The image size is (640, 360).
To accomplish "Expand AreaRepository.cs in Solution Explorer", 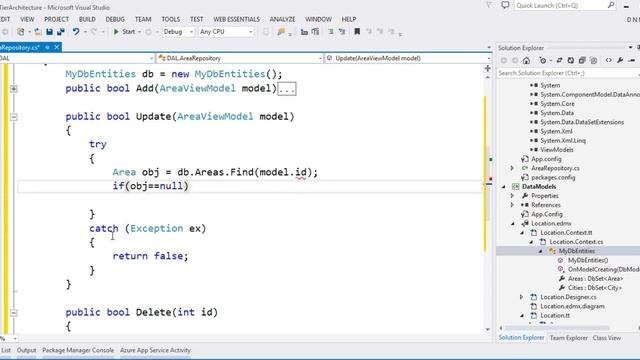I will (512, 168).
